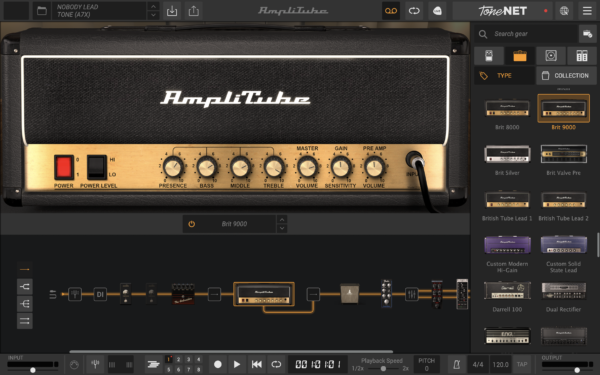Click the GAIN SENSITIVITY knob
Viewport: 600px width, 375px height.
[x=341, y=168]
